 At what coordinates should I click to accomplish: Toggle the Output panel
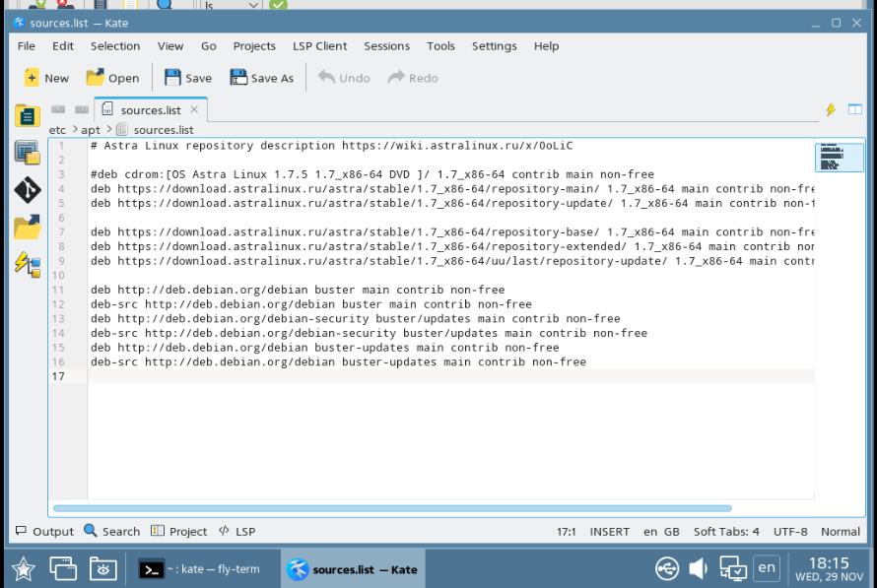pos(44,531)
